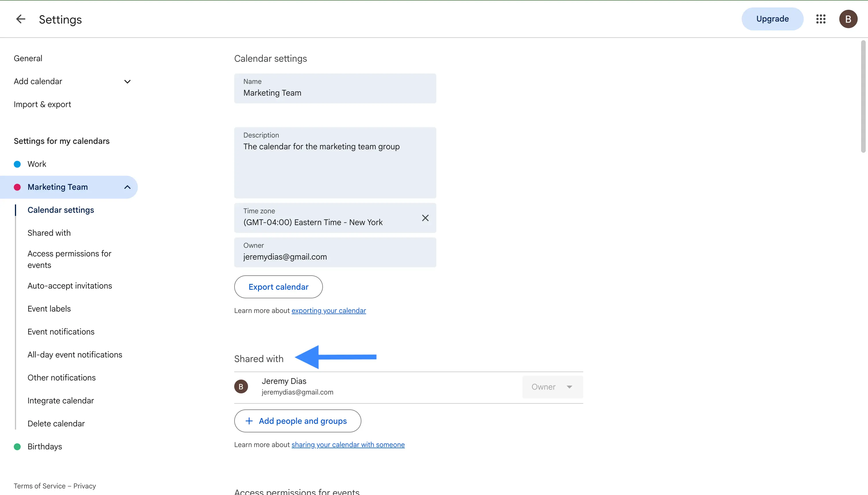Screen dimensions: 868x495
Task: Select the Work calendar settings
Action: (x=37, y=164)
